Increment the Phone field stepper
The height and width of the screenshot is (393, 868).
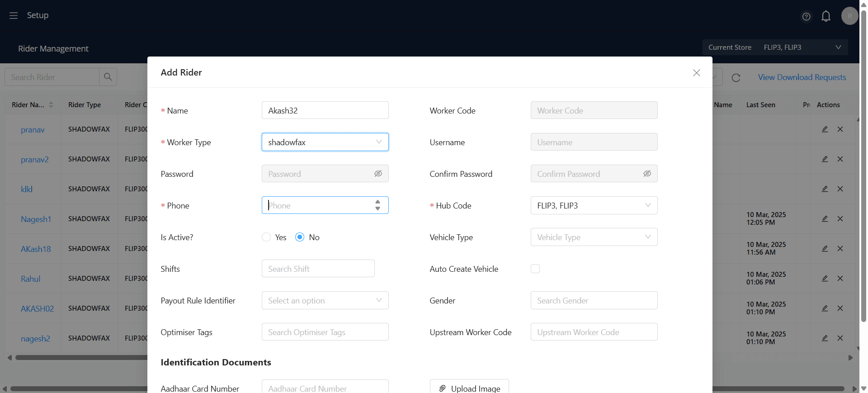click(377, 202)
